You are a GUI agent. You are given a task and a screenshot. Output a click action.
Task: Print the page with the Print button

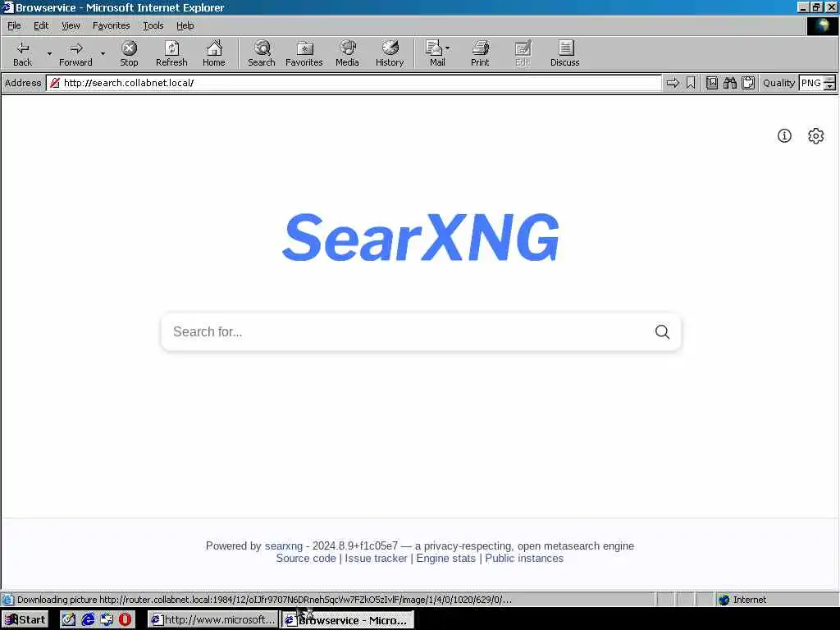tap(480, 53)
